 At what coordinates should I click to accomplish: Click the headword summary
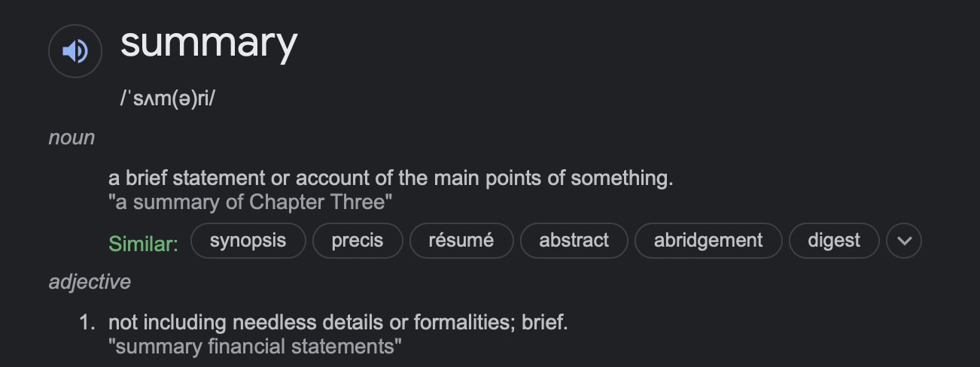pyautogui.click(x=208, y=43)
